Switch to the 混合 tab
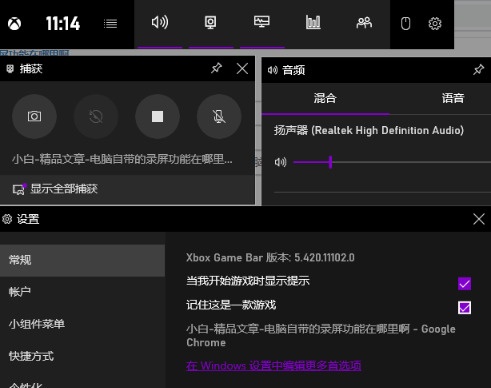This screenshot has width=491, height=388. point(325,98)
